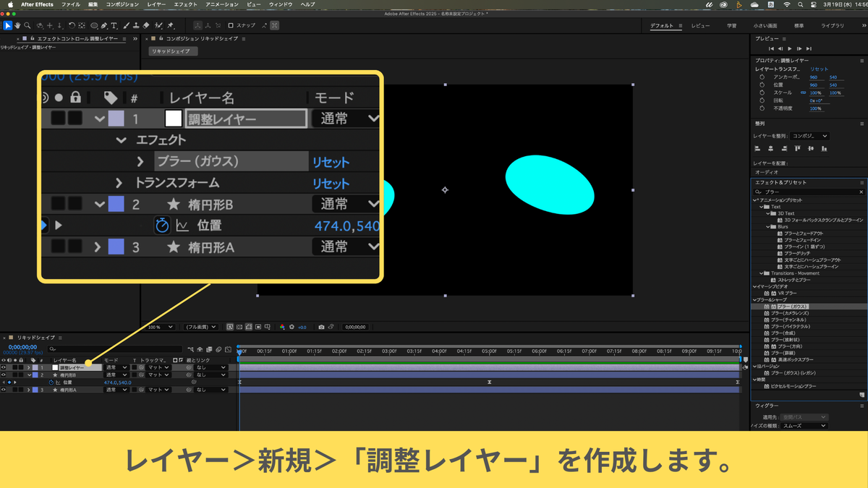Open the 100% magnification dropdown
Image resolution: width=868 pixels, height=488 pixels.
pyautogui.click(x=160, y=327)
